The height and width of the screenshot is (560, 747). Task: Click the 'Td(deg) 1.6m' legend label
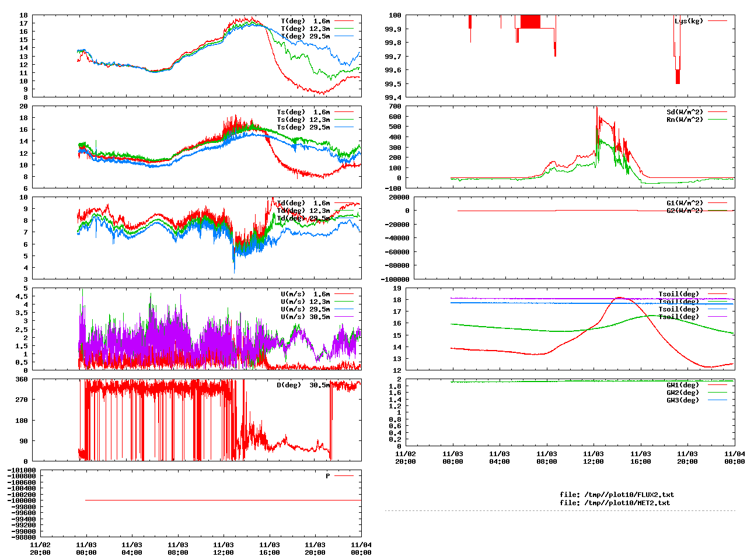tap(303, 203)
